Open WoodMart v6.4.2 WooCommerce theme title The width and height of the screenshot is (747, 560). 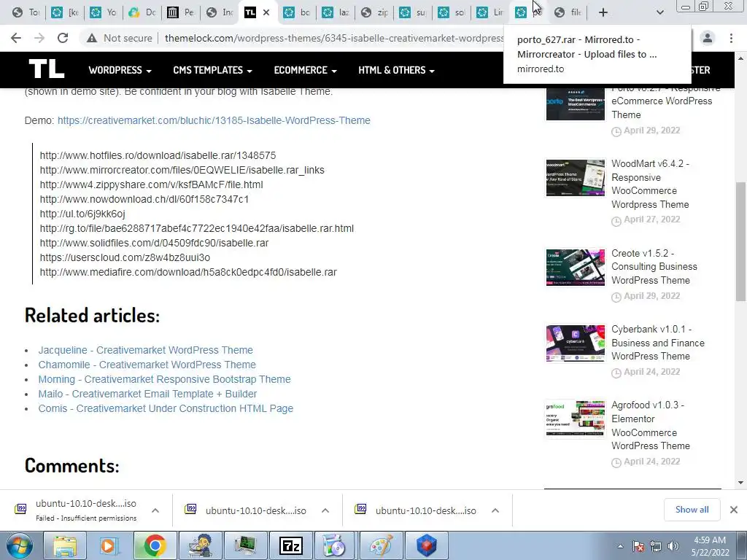tap(650, 184)
